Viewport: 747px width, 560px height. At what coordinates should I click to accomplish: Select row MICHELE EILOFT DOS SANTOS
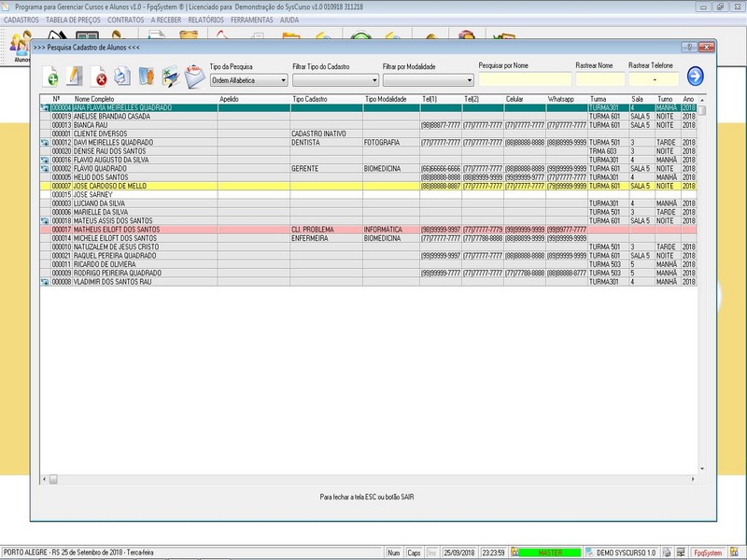click(368, 238)
